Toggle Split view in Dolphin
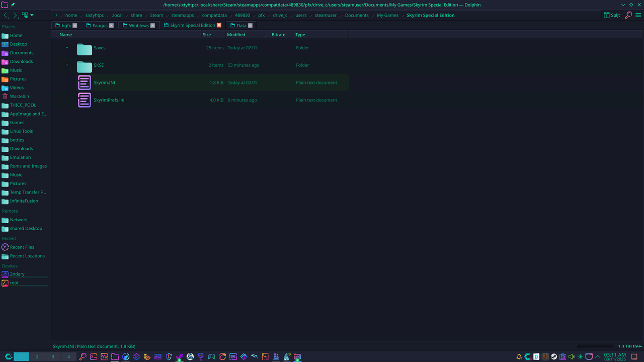The width and height of the screenshot is (644, 362). click(x=611, y=15)
